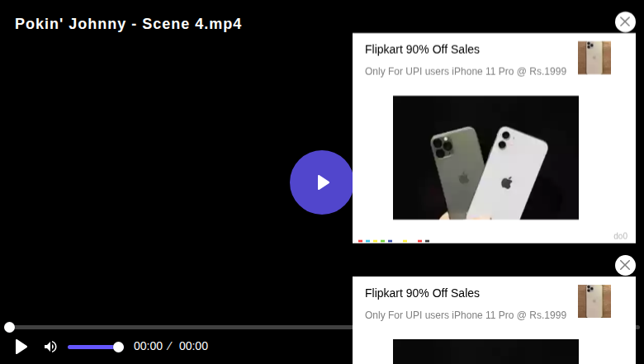
Task: Click upper ad's iPhone 11 Pro Rs.1999 description
Action: (x=465, y=72)
